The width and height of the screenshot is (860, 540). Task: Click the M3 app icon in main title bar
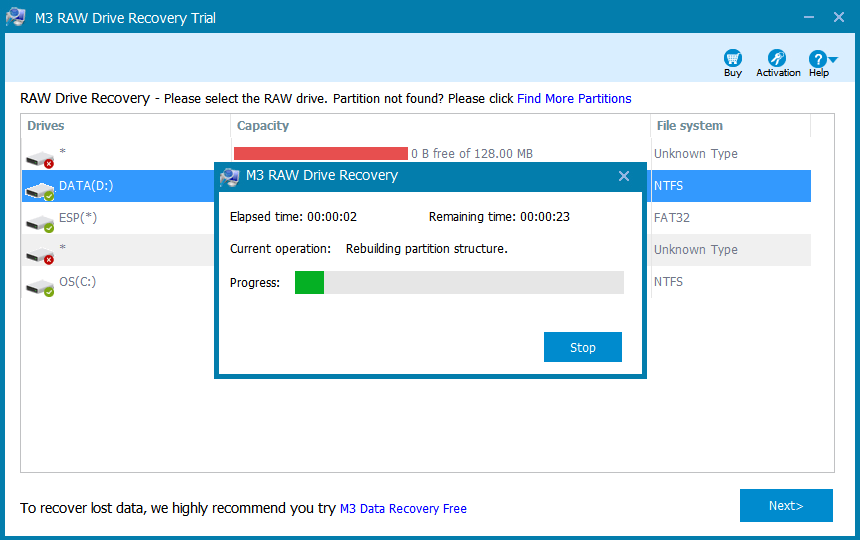[15, 17]
